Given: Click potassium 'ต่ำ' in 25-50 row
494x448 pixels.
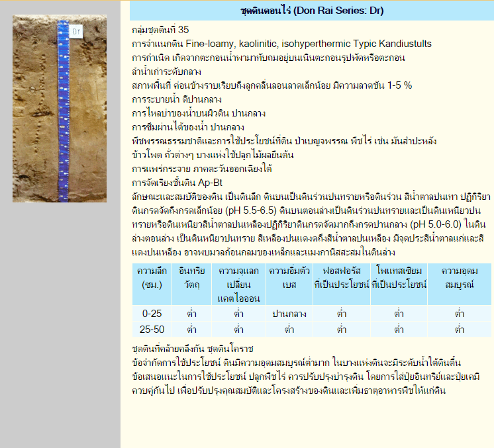Looking at the screenshot, I should [399, 330].
